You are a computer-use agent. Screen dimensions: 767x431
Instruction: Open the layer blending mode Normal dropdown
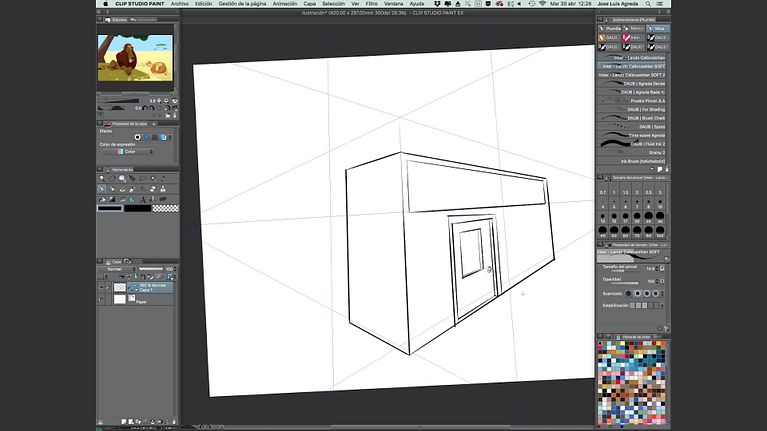(117, 269)
